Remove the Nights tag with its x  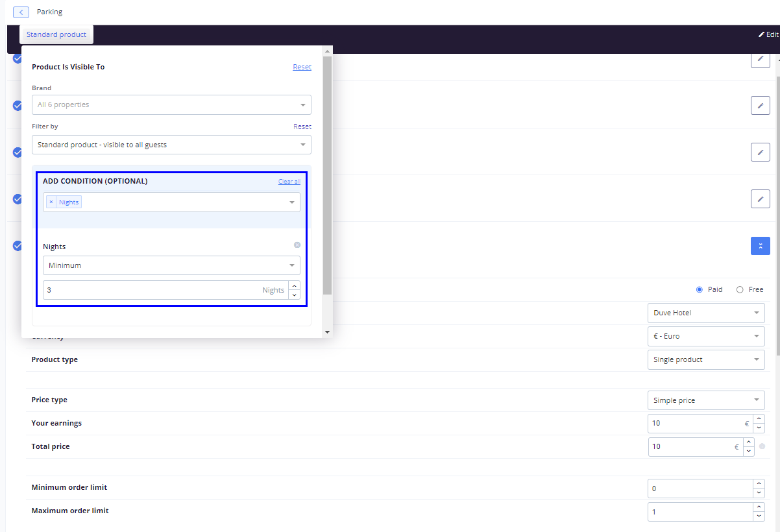tap(51, 202)
